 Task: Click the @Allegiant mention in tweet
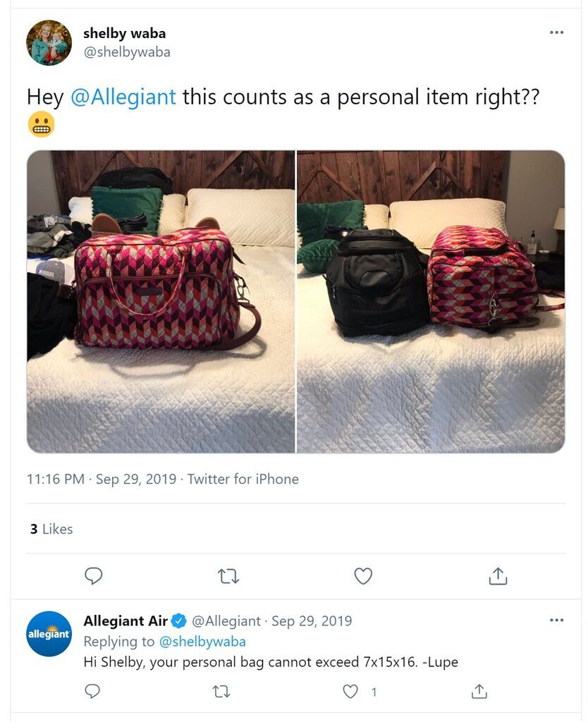[123, 97]
